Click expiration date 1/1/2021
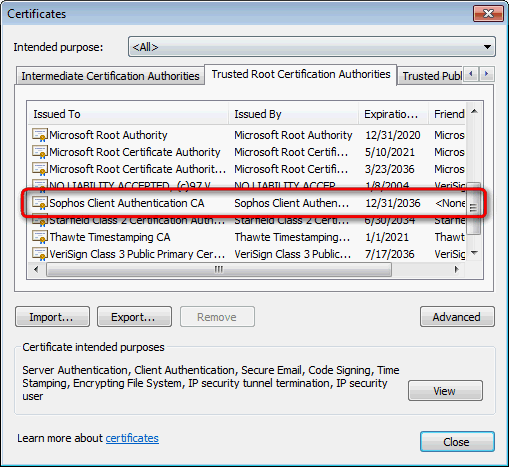The width and height of the screenshot is (509, 467). pos(387,237)
